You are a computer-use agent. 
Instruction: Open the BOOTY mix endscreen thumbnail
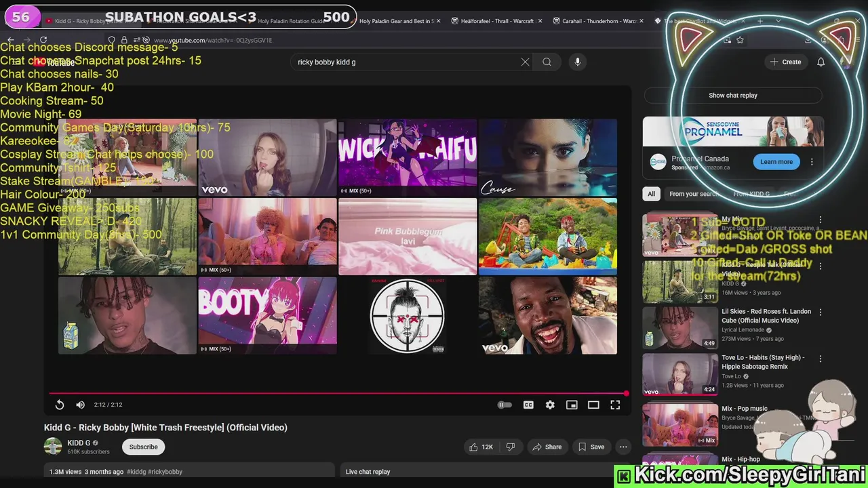tap(267, 315)
